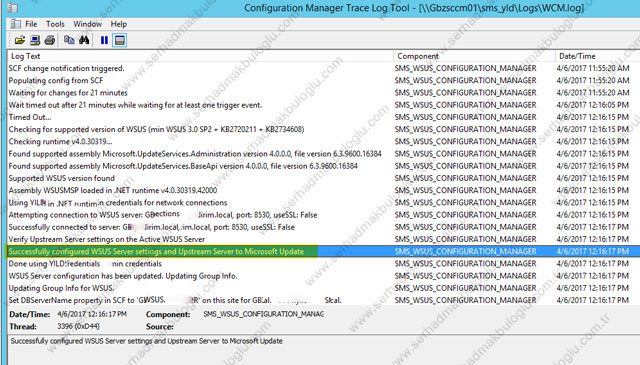Click the Source label in the details pane

click(x=160, y=327)
